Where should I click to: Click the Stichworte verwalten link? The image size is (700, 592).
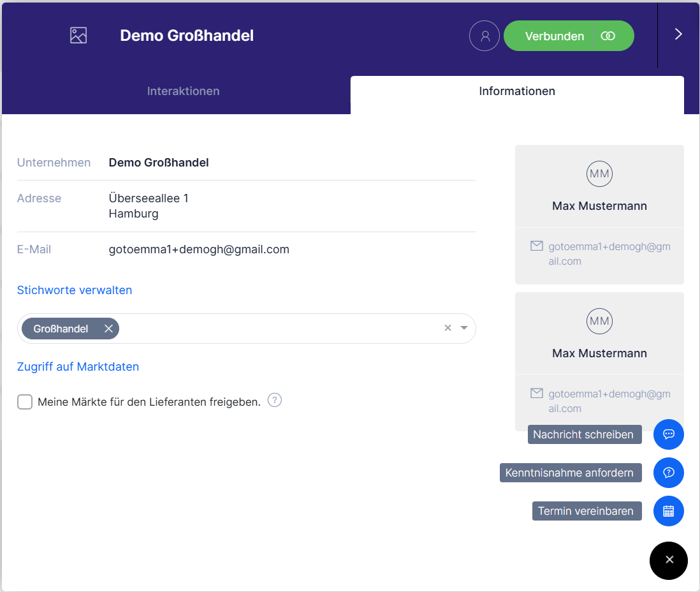point(75,290)
